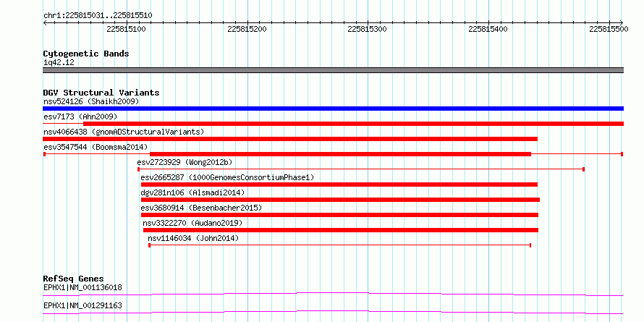Open variant label esv7173 (Ahn2009)
Image resolution: width=644 pixels, height=322 pixels.
(x=80, y=116)
